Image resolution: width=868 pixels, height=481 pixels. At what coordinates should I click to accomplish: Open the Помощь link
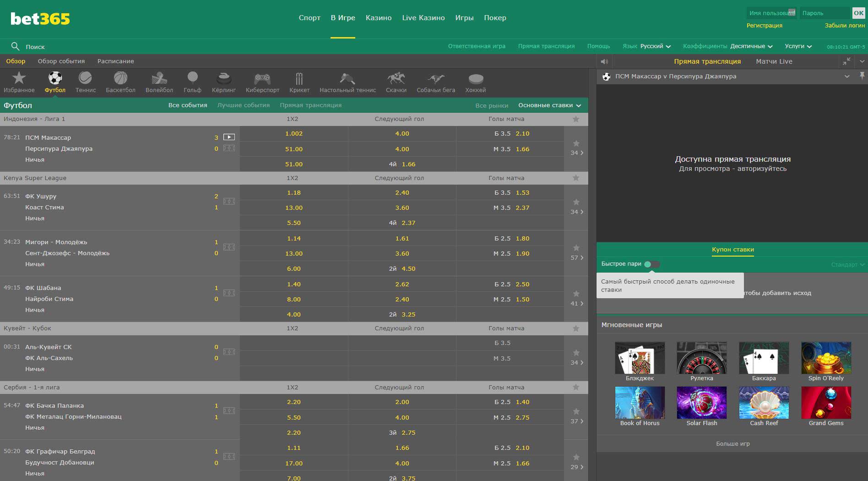click(598, 46)
